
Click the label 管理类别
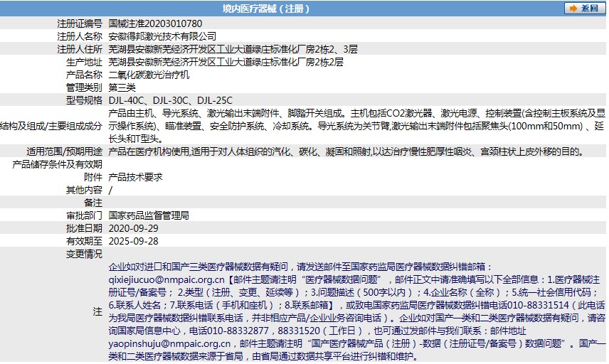(x=84, y=87)
